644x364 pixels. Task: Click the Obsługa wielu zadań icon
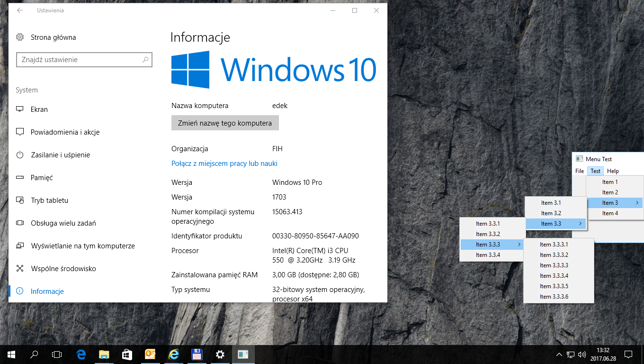click(x=20, y=223)
